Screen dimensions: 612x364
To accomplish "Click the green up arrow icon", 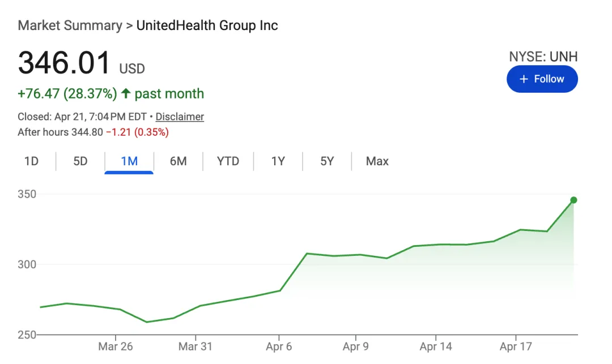I will tap(126, 93).
